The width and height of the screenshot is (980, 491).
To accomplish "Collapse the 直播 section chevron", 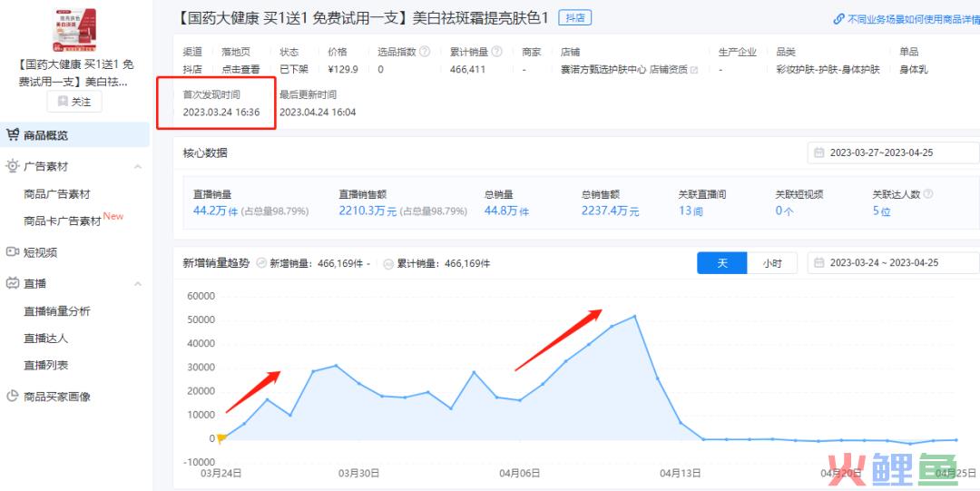I will [138, 284].
